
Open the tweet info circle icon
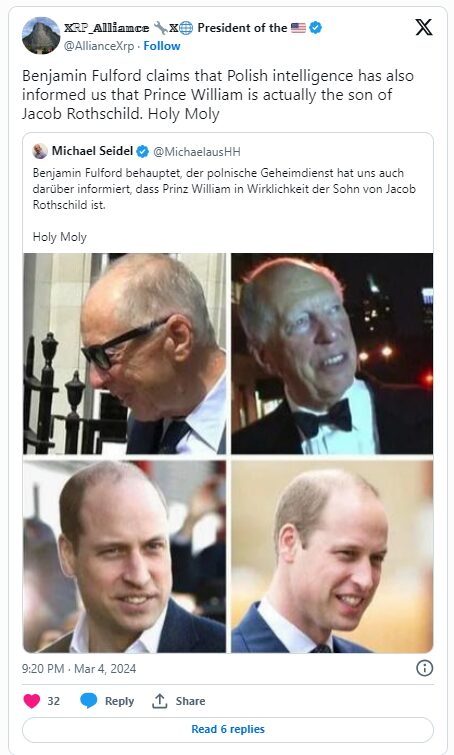[x=425, y=668]
